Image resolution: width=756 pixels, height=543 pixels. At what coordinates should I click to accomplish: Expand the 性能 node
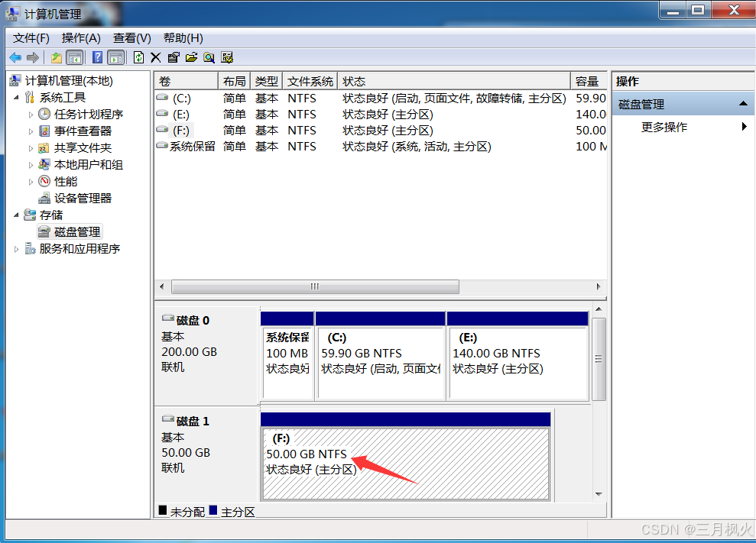point(31,182)
